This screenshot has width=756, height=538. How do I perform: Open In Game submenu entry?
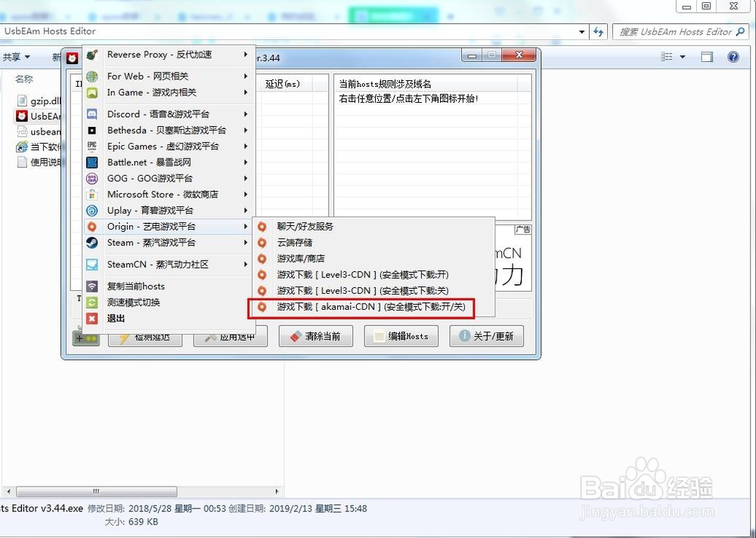[x=169, y=92]
